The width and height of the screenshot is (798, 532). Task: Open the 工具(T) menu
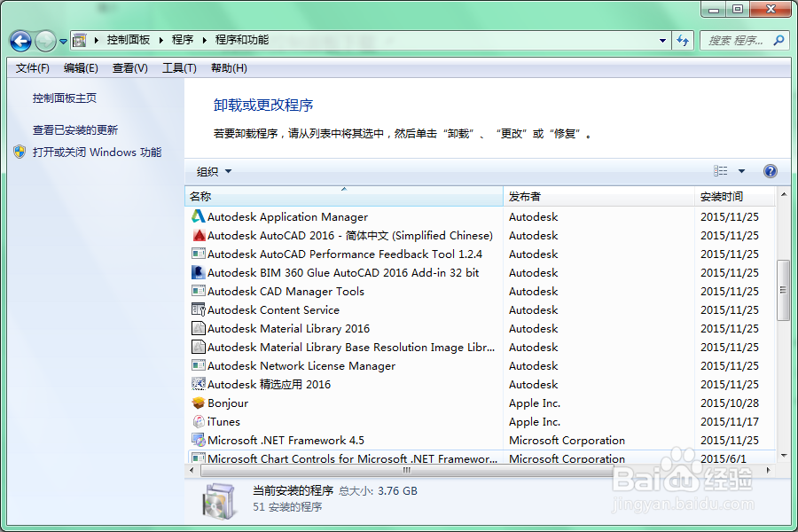click(x=179, y=68)
